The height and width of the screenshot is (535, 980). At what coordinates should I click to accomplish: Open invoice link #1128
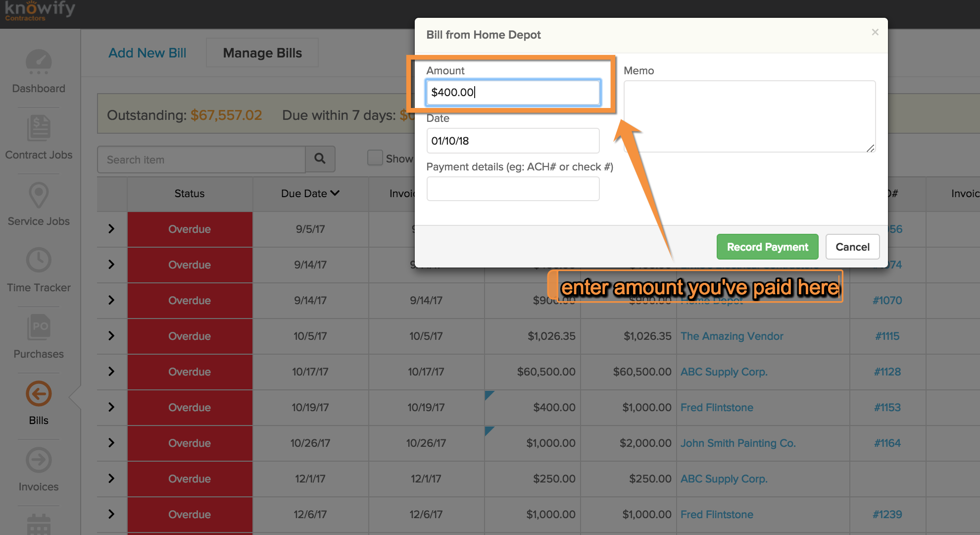coord(887,372)
